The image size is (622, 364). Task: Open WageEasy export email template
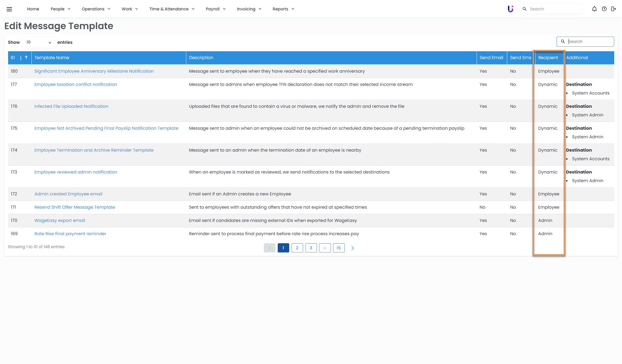60,220
